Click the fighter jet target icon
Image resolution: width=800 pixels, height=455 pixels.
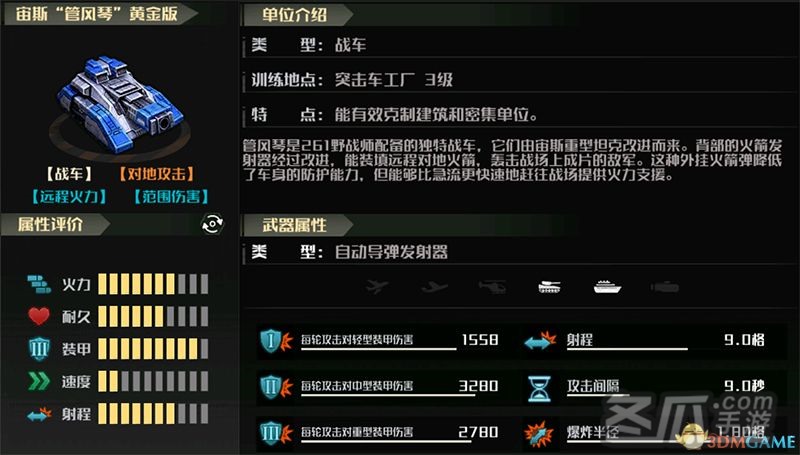point(435,287)
